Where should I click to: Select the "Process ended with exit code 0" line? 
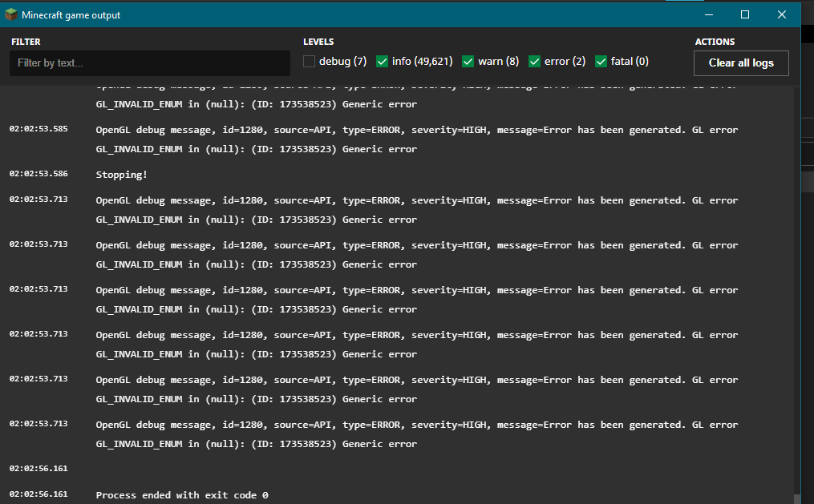tap(182, 495)
